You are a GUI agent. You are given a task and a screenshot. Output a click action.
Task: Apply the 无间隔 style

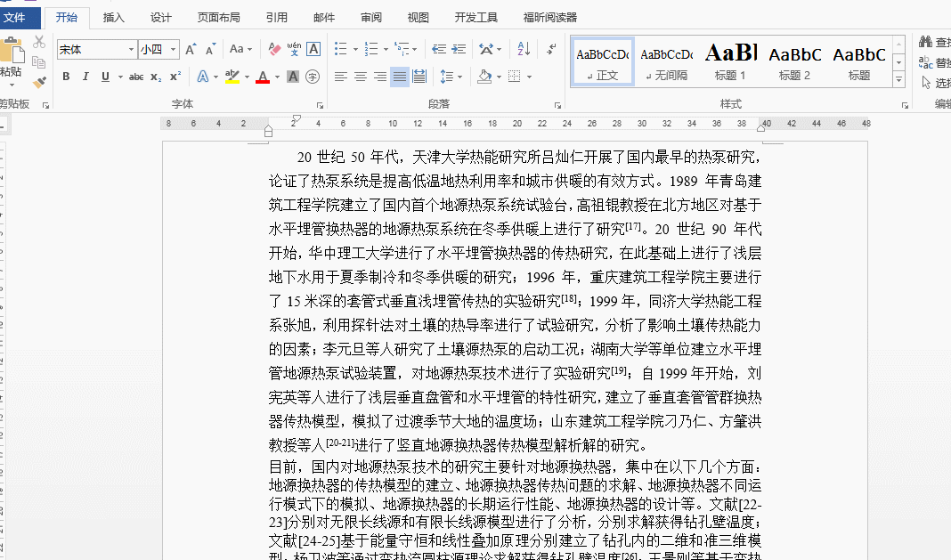666,61
